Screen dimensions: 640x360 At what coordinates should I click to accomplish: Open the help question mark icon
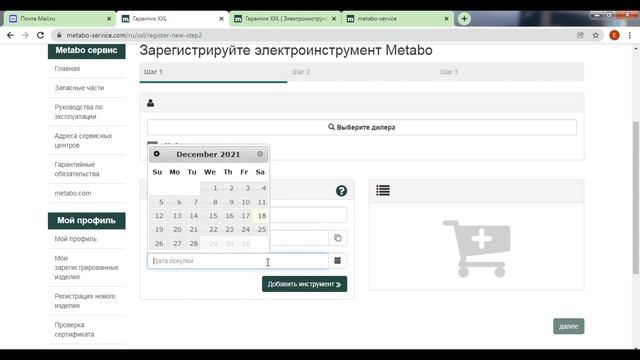(342, 191)
